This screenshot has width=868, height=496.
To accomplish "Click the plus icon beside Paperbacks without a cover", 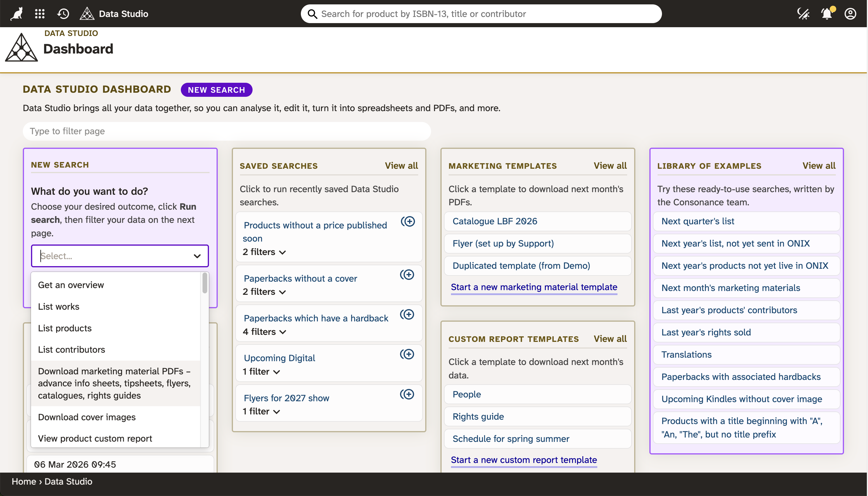I will [x=407, y=274].
